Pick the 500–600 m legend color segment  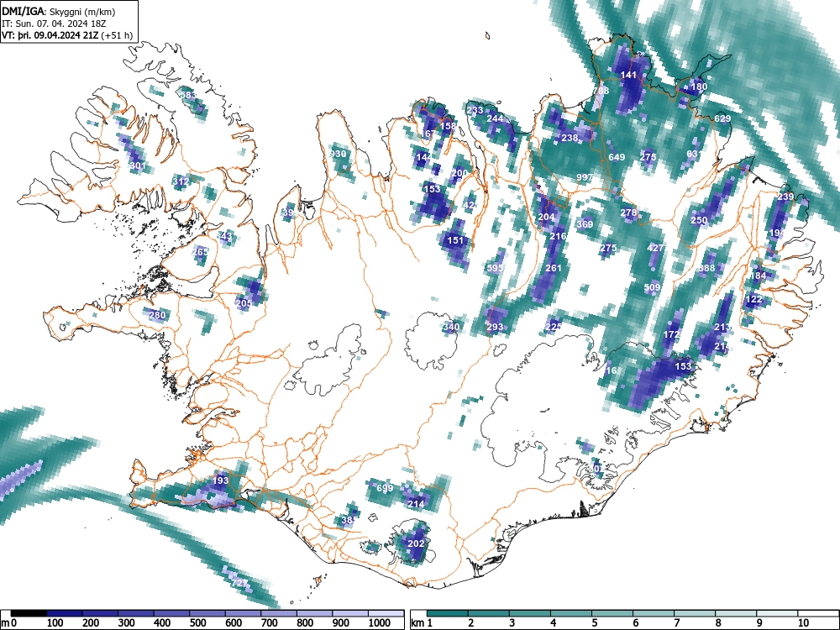(207, 613)
